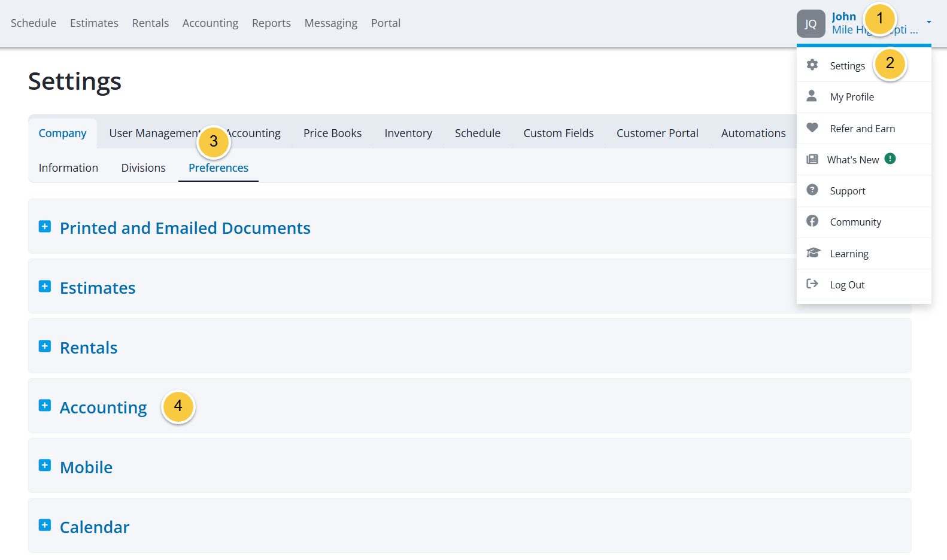
Task: Choose What's New from the user menu
Action: pos(864,159)
